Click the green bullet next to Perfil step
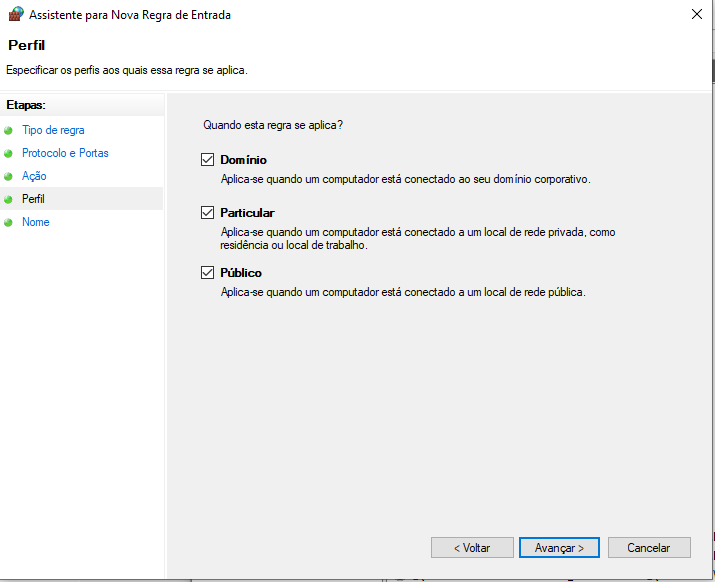Viewport: 715px width, 582px height. 9,200
